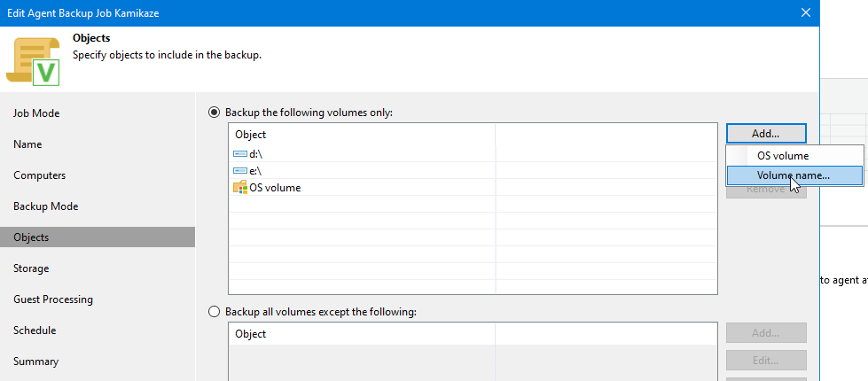The width and height of the screenshot is (868, 381).
Task: Click the backup job scroll icon in header
Action: (x=33, y=61)
